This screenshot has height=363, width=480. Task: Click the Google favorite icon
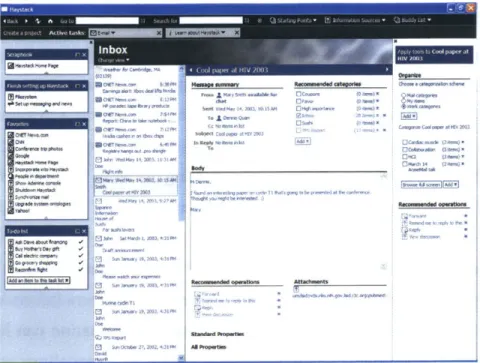pos(11,156)
